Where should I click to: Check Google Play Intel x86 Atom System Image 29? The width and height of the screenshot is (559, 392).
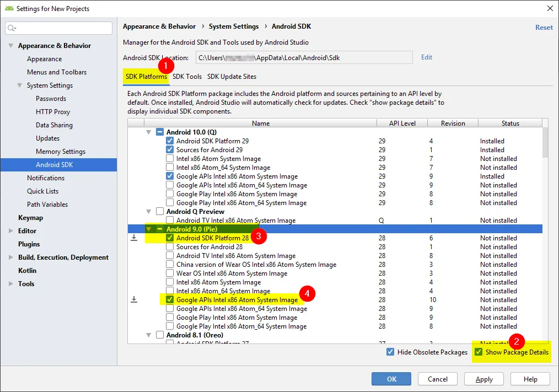tap(170, 194)
